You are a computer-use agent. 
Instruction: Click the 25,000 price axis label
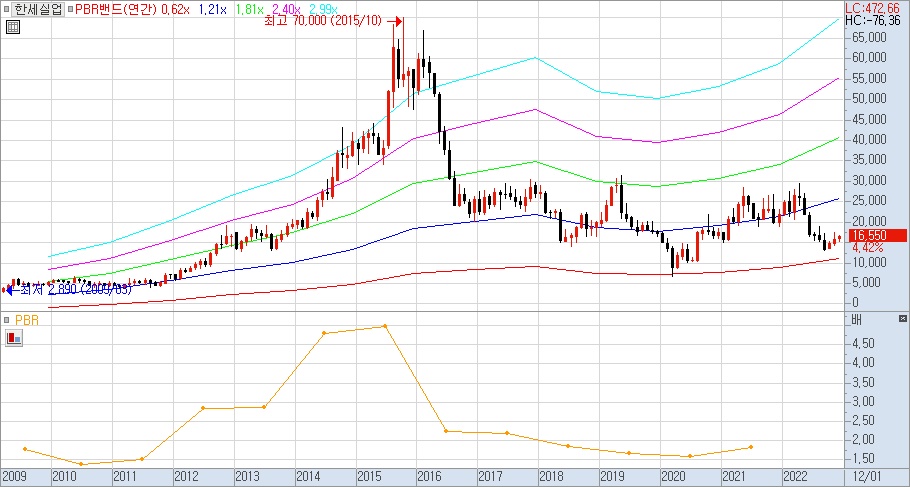(x=869, y=201)
